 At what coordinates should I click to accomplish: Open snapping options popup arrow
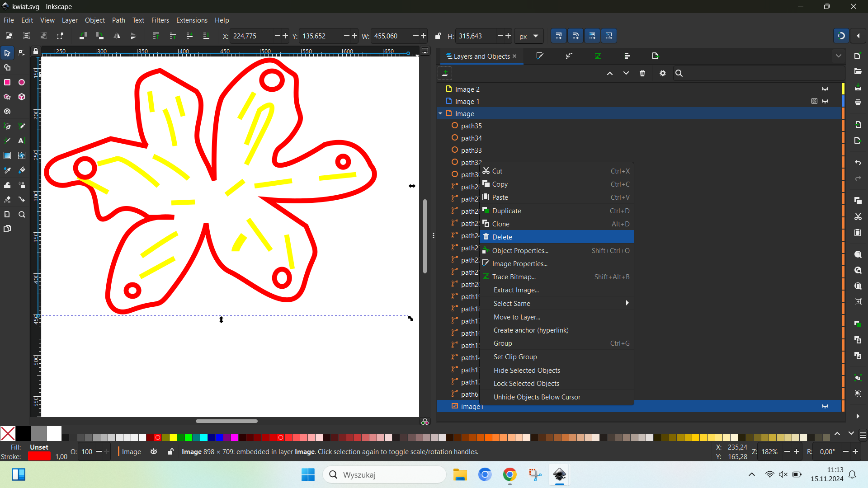[858, 36]
